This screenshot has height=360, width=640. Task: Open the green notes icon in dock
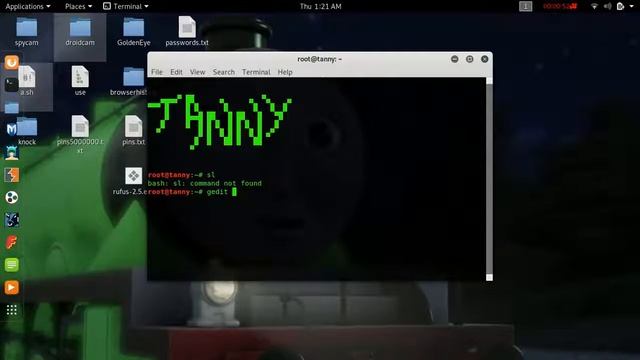(x=11, y=265)
